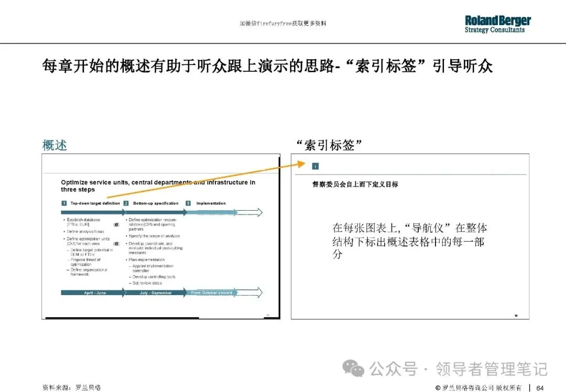Select the paragraph starting 在每张图表上
566x392 pixels.
[410, 241]
